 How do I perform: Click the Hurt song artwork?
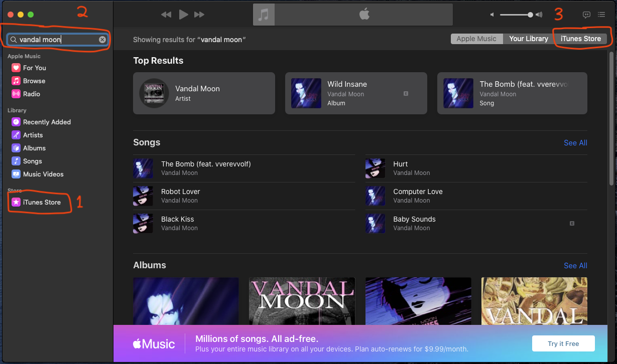coord(376,168)
